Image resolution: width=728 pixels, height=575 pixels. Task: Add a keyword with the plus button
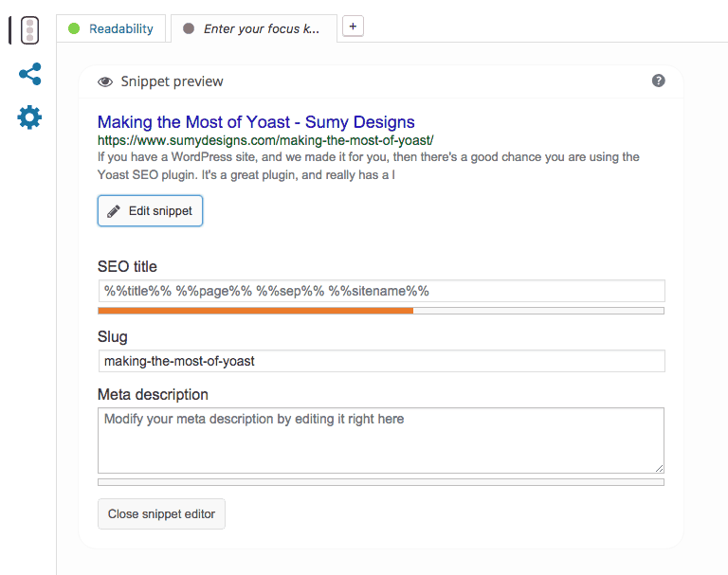(353, 27)
